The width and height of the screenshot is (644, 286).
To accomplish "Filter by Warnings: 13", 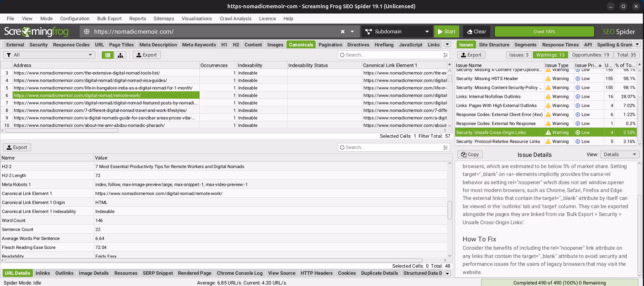I will click(x=550, y=55).
